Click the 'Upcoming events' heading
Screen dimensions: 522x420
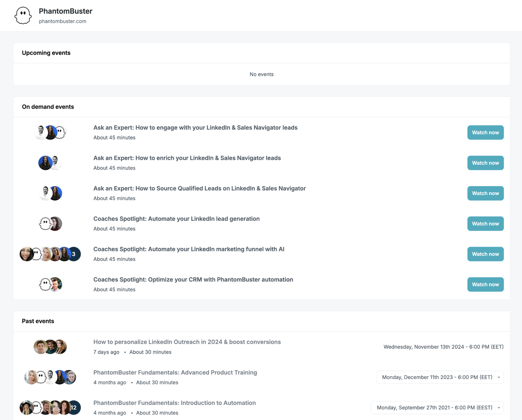click(x=46, y=53)
